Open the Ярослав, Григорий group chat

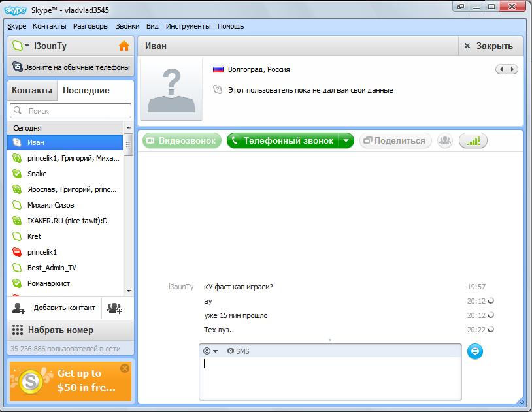tap(65, 189)
